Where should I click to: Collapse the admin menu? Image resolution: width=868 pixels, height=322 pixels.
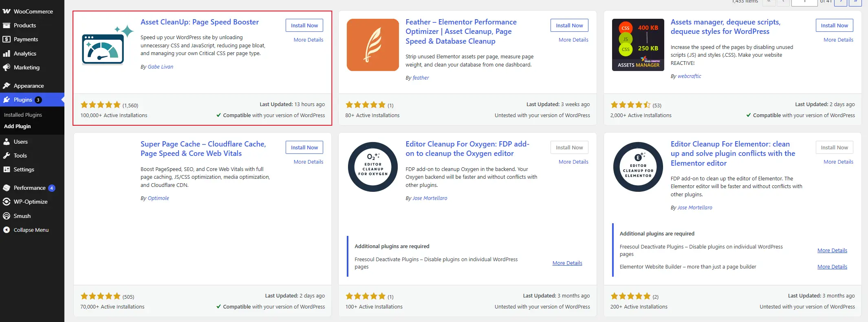(26, 230)
